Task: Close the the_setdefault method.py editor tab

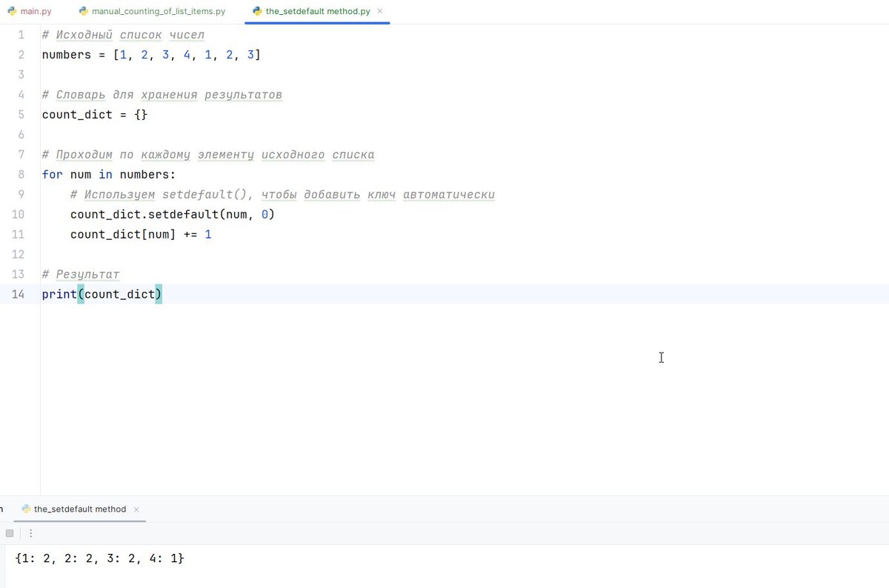Action: coord(379,11)
